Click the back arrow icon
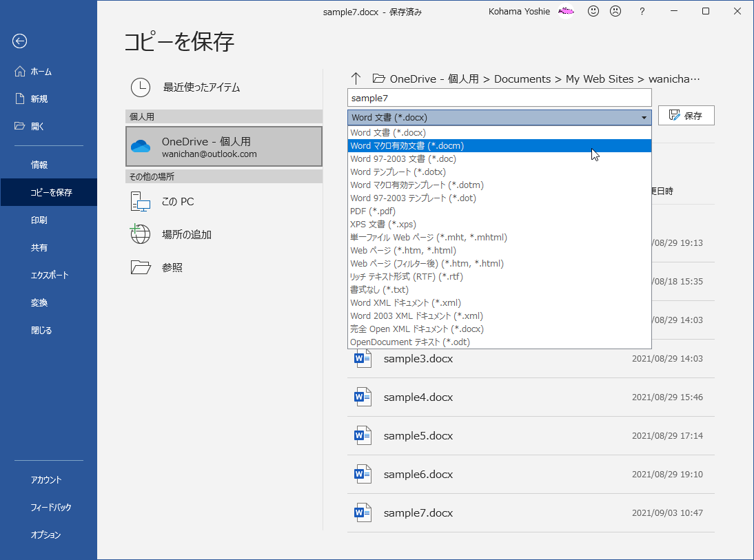This screenshot has width=754, height=560. tap(20, 41)
